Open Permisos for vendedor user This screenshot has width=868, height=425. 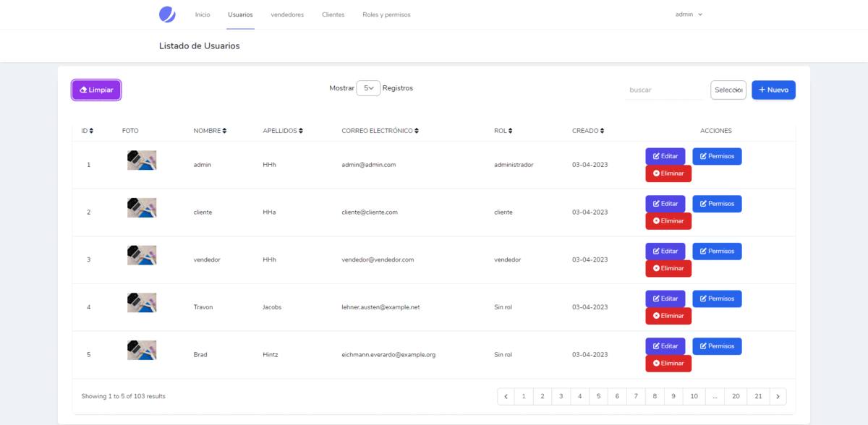pyautogui.click(x=717, y=252)
